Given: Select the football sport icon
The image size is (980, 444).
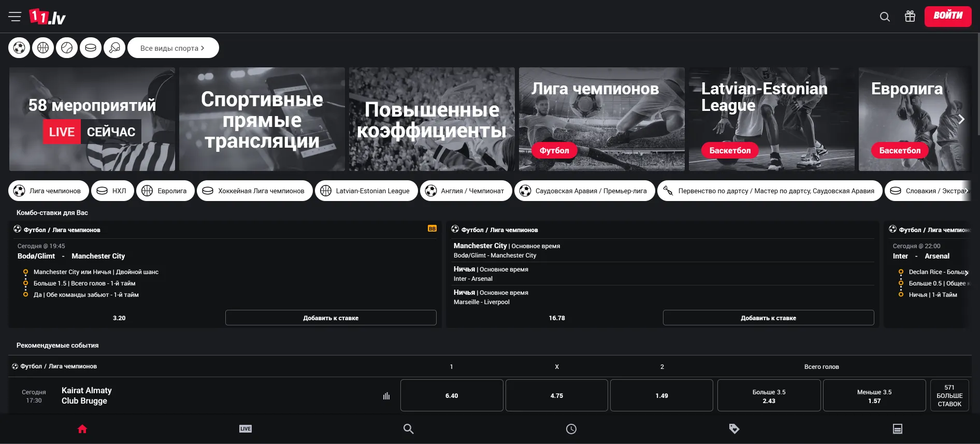Looking at the screenshot, I should tap(19, 48).
